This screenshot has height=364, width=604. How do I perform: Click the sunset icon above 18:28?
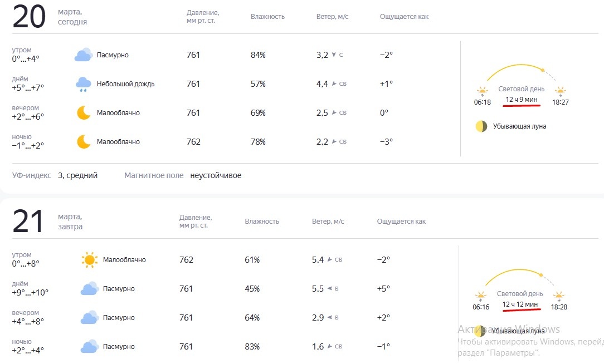[559, 295]
